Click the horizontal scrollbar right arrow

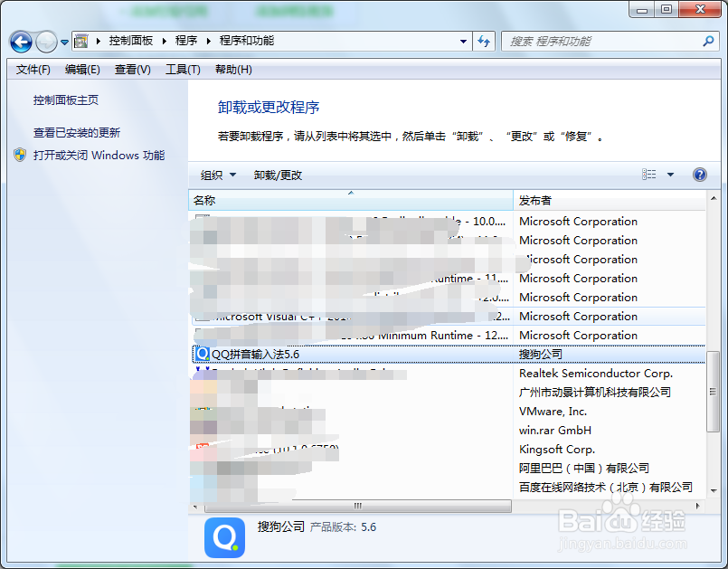click(x=697, y=506)
